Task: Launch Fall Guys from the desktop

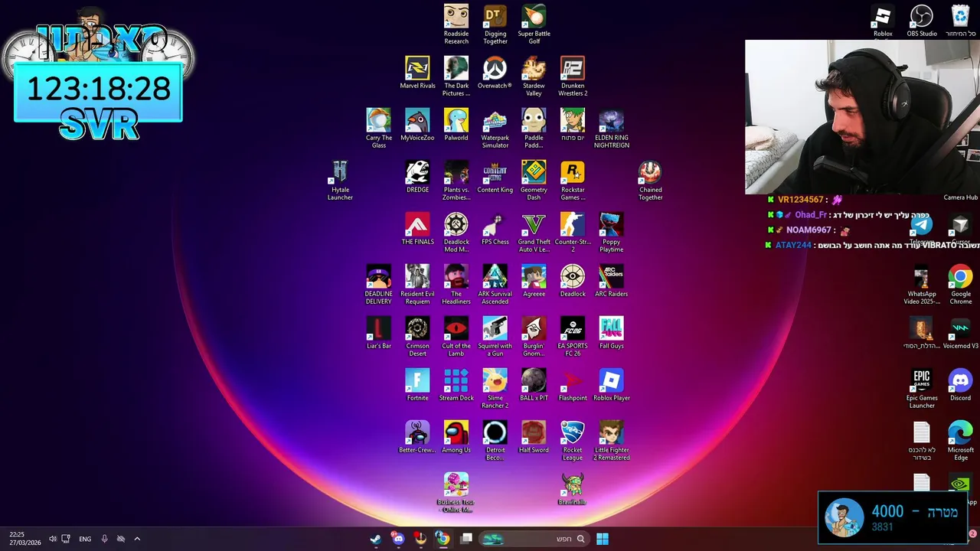Action: [x=611, y=333]
